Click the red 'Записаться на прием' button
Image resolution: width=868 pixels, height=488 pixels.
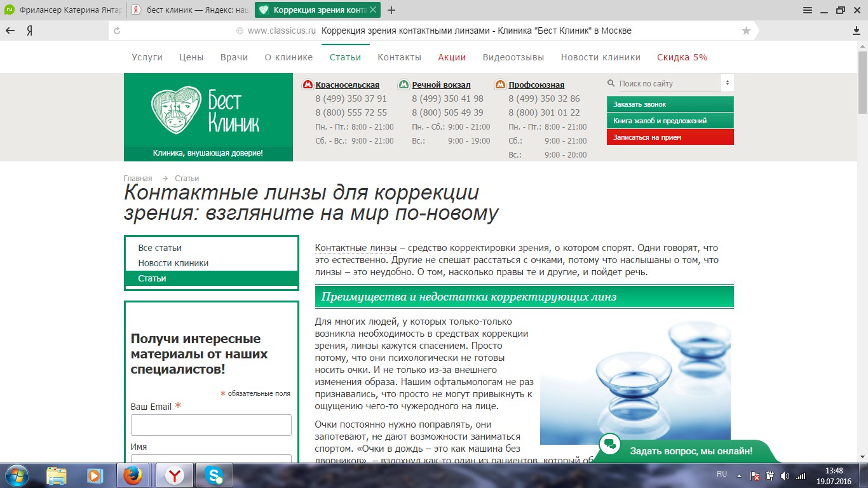(x=670, y=137)
